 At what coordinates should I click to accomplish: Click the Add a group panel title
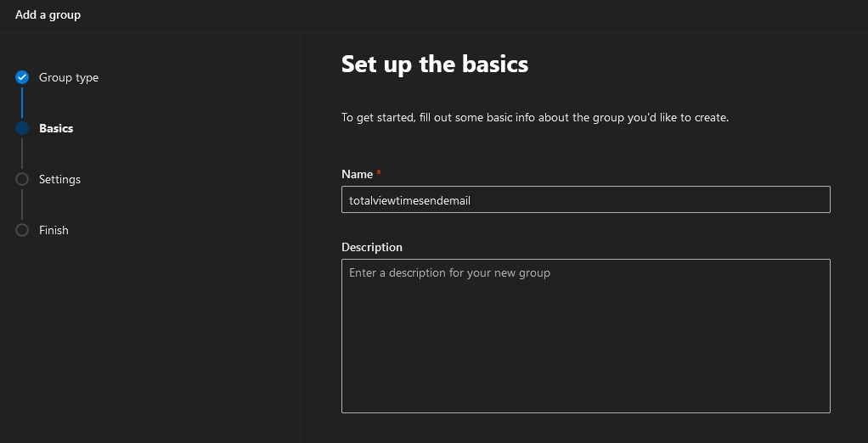click(x=48, y=15)
